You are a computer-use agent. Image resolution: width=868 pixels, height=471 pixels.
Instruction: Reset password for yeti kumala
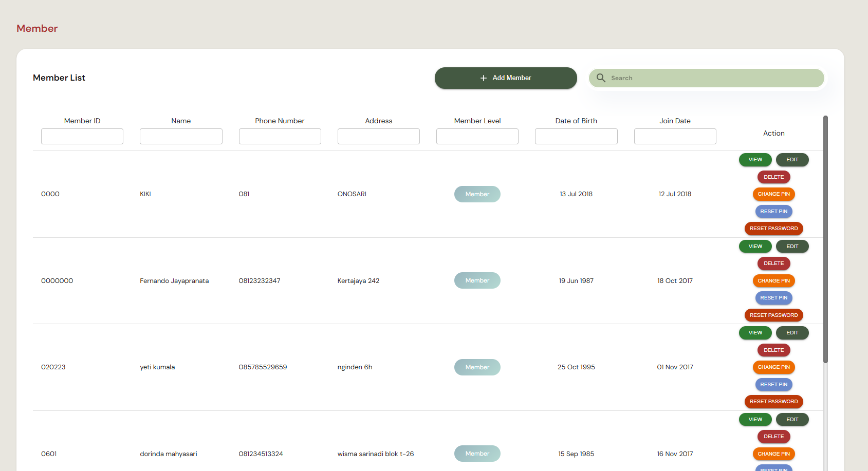point(774,402)
